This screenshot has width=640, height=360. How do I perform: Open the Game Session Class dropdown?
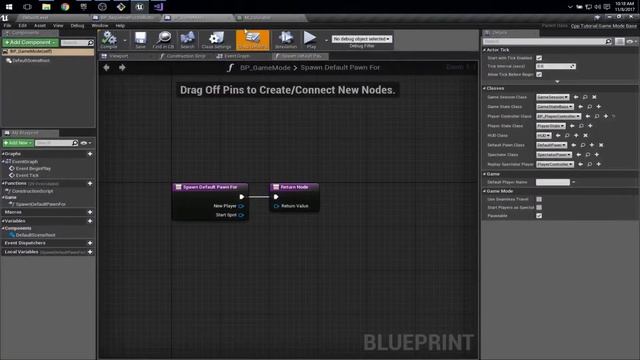(x=552, y=97)
